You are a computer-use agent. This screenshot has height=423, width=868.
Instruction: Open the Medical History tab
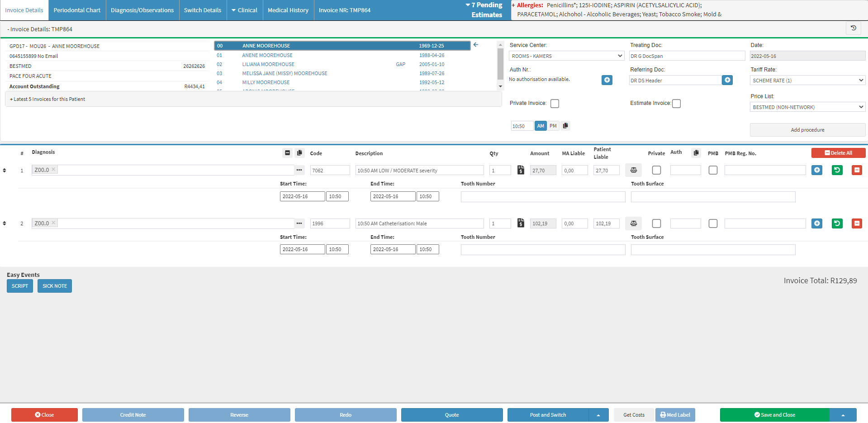(288, 10)
